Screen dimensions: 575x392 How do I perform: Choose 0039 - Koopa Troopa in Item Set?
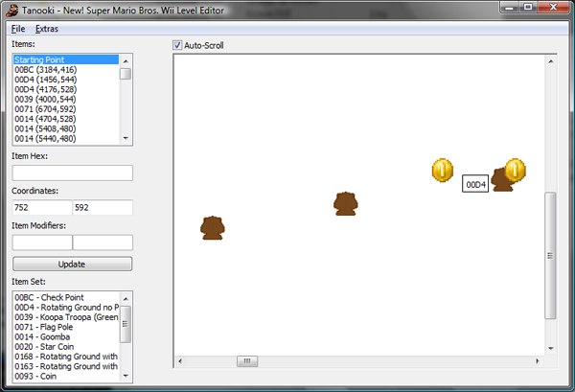click(x=66, y=317)
